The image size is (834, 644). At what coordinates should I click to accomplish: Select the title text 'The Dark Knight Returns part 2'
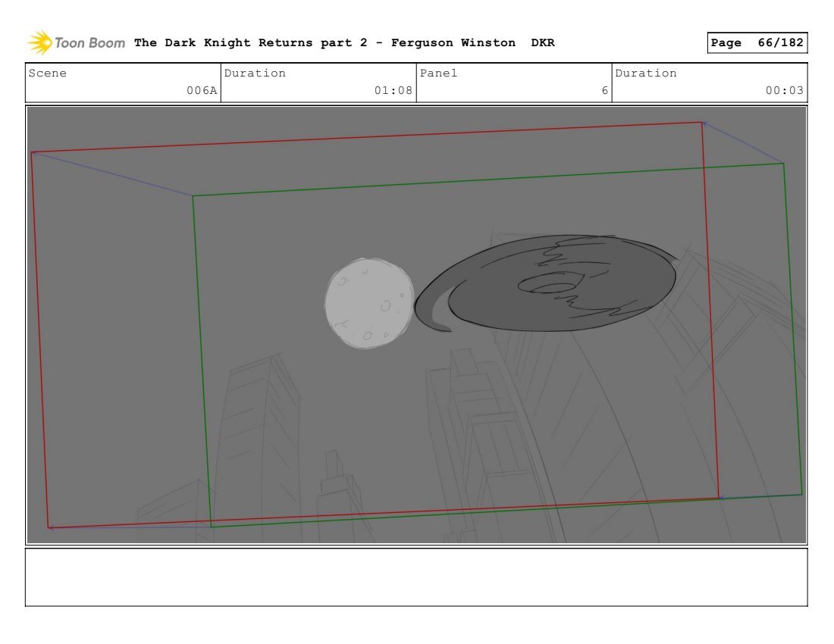(x=250, y=42)
